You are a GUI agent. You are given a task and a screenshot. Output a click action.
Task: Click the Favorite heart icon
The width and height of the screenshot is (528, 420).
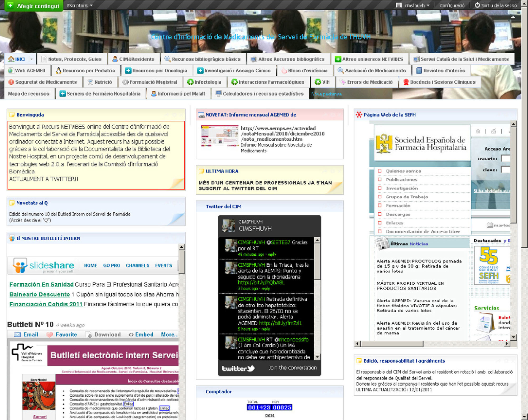(50, 335)
